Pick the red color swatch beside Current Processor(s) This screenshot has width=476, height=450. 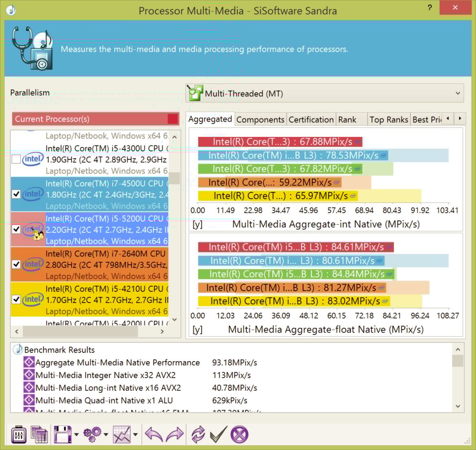172,119
